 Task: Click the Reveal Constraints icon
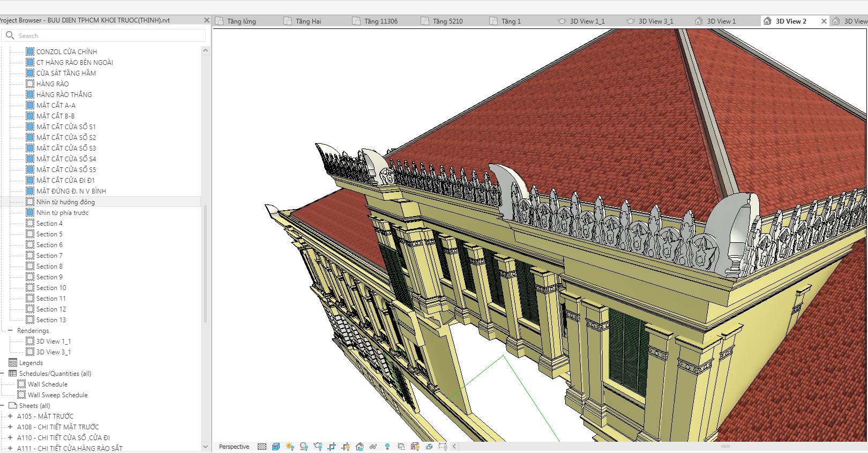(x=443, y=447)
